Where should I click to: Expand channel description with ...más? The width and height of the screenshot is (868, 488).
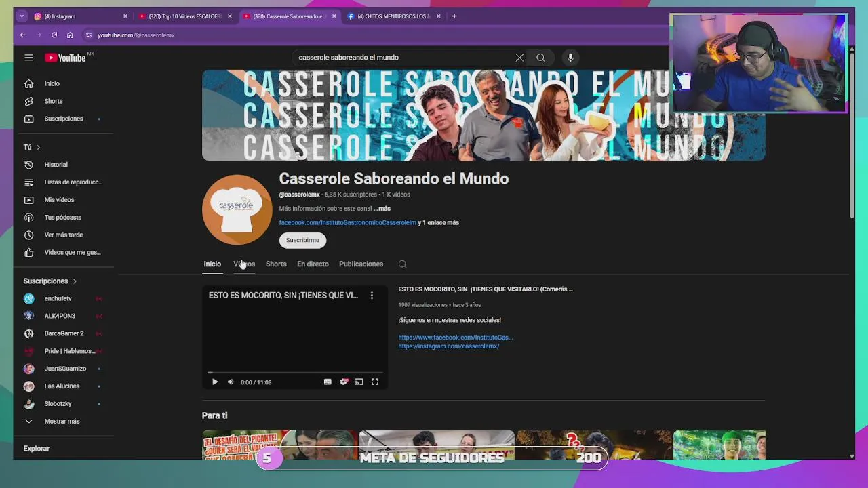point(382,209)
